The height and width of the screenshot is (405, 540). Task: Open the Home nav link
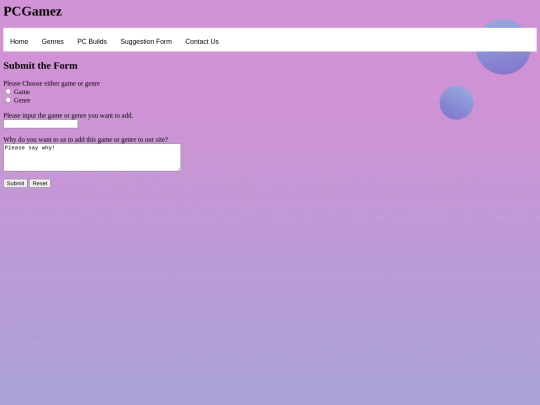(x=19, y=41)
